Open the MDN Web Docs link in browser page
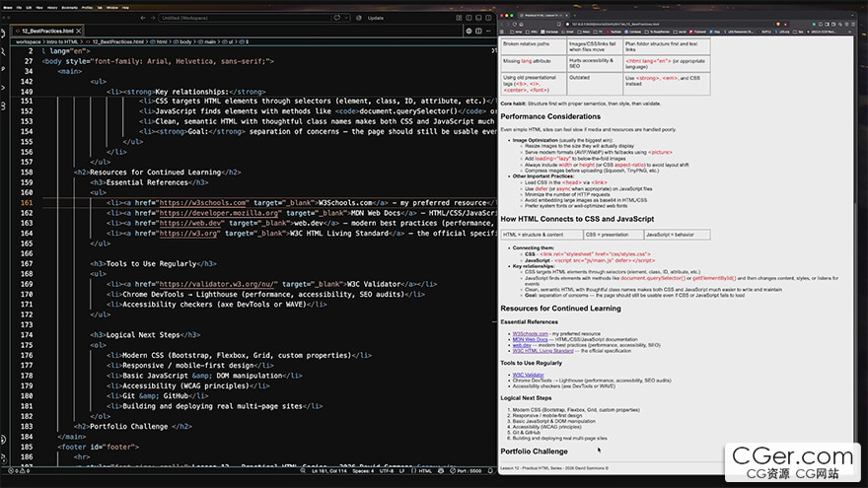Viewport: 868px width, 488px height. pos(530,339)
